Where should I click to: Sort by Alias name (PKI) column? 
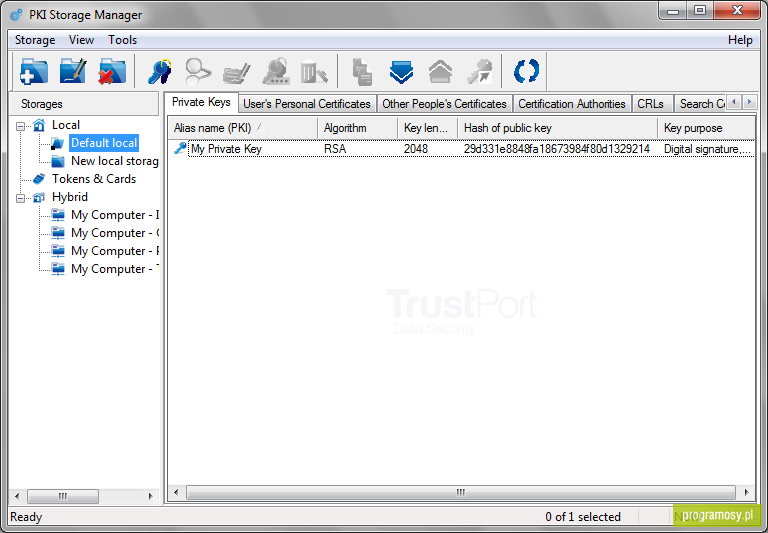pyautogui.click(x=243, y=128)
